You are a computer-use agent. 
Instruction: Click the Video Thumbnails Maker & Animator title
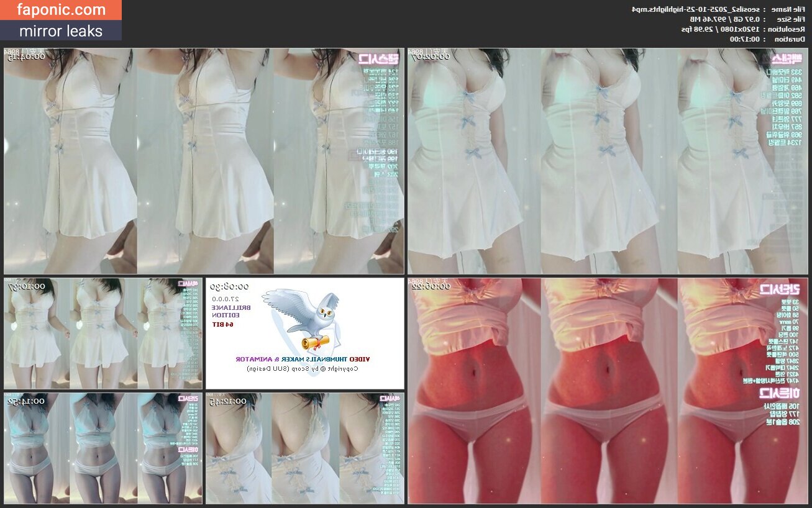(x=303, y=359)
